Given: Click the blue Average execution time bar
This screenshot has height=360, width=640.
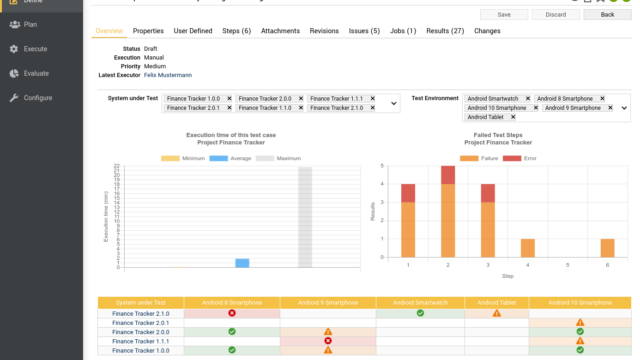Looking at the screenshot, I should pyautogui.click(x=242, y=263).
